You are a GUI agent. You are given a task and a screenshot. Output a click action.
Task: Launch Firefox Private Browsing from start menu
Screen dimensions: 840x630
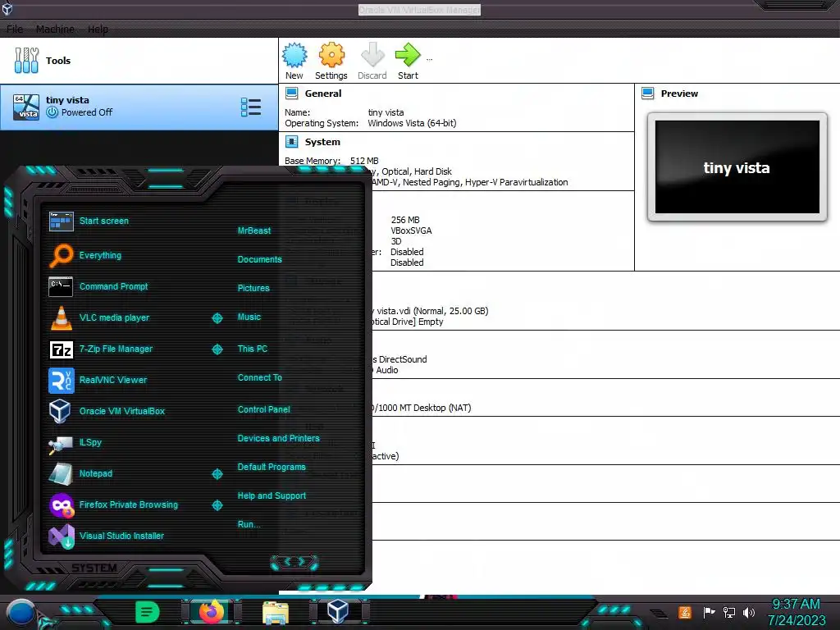(113, 504)
